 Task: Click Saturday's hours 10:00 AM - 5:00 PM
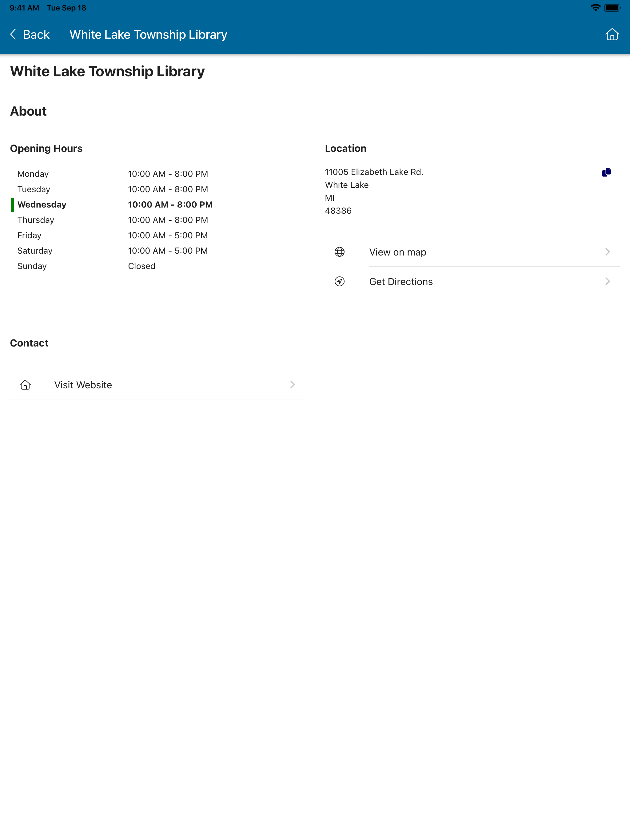(168, 251)
